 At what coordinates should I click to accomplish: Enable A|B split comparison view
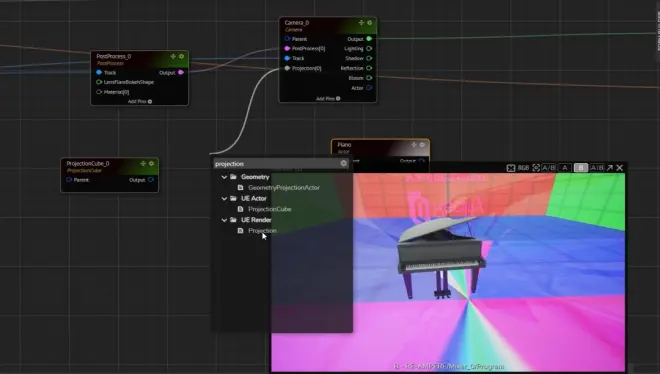[x=597, y=168]
